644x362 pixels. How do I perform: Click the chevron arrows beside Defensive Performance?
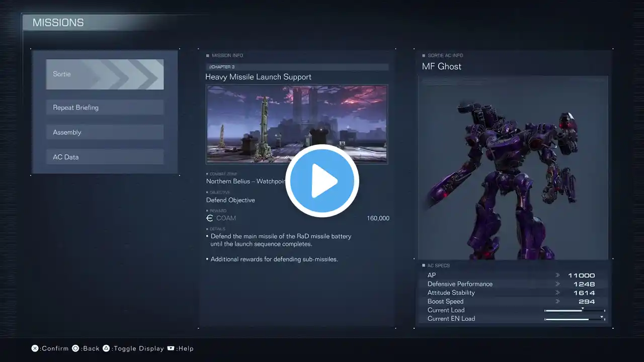pyautogui.click(x=557, y=284)
